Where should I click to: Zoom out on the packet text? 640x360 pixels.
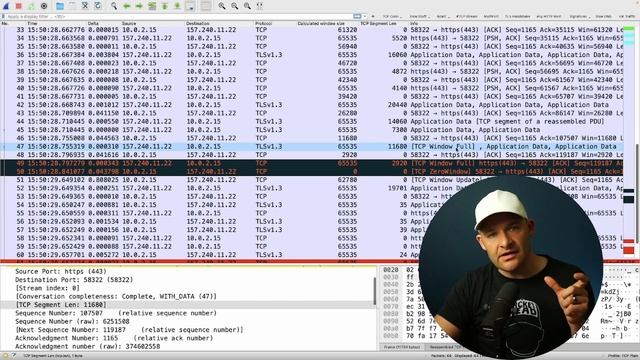click(x=235, y=6)
